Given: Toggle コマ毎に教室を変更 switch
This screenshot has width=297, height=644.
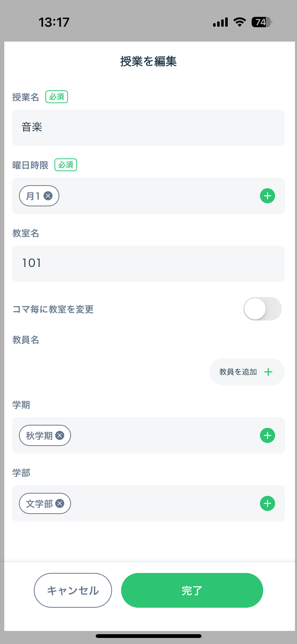Looking at the screenshot, I should [x=262, y=309].
